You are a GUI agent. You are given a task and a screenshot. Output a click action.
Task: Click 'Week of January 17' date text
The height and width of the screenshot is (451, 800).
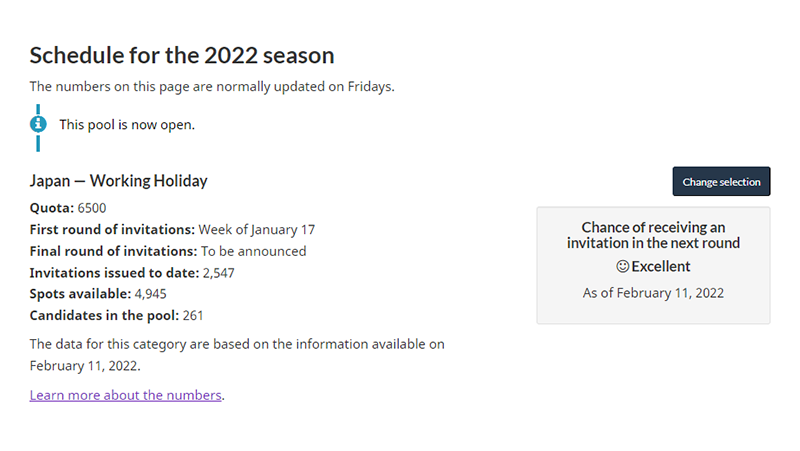[x=257, y=230]
